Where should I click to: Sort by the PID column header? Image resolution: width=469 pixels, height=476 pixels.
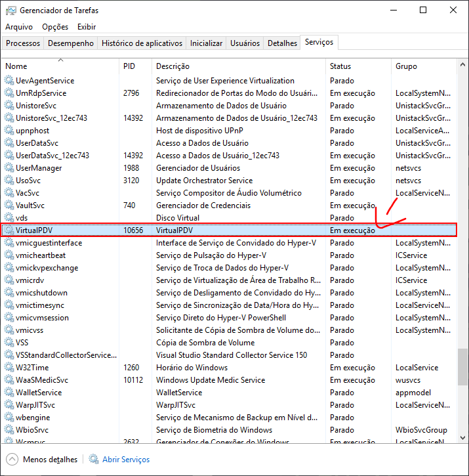pyautogui.click(x=135, y=66)
